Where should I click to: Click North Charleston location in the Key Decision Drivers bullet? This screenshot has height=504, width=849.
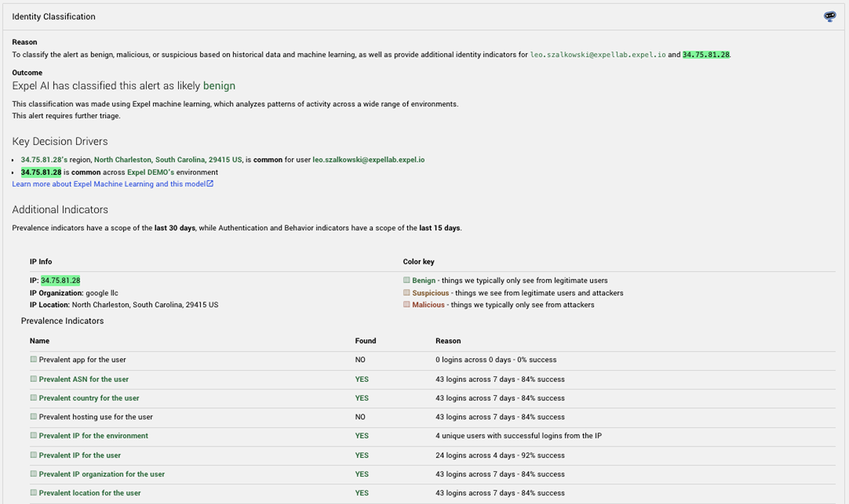(168, 160)
